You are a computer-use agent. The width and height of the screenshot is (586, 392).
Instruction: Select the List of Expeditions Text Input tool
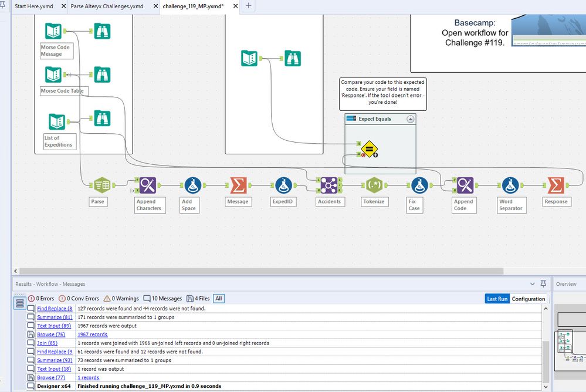[57, 121]
